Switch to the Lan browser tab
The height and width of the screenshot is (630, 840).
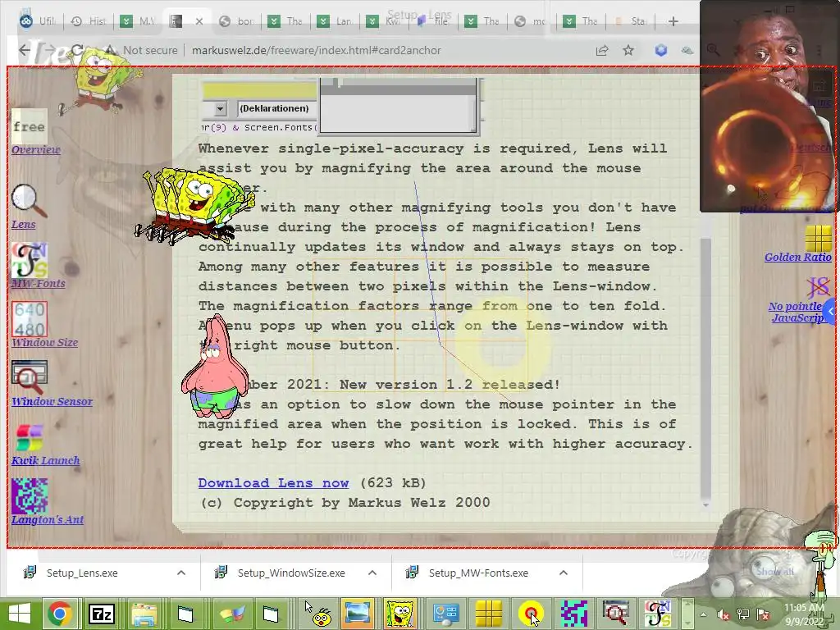(336, 21)
